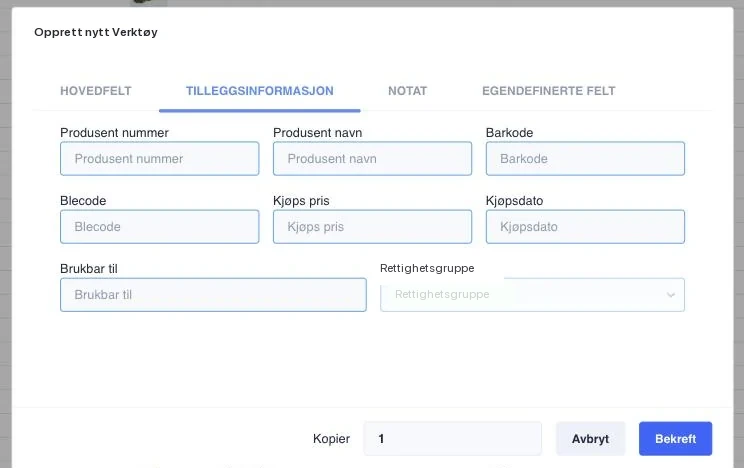Click the Kjøps pris input field
The height and width of the screenshot is (468, 744).
pos(372,227)
